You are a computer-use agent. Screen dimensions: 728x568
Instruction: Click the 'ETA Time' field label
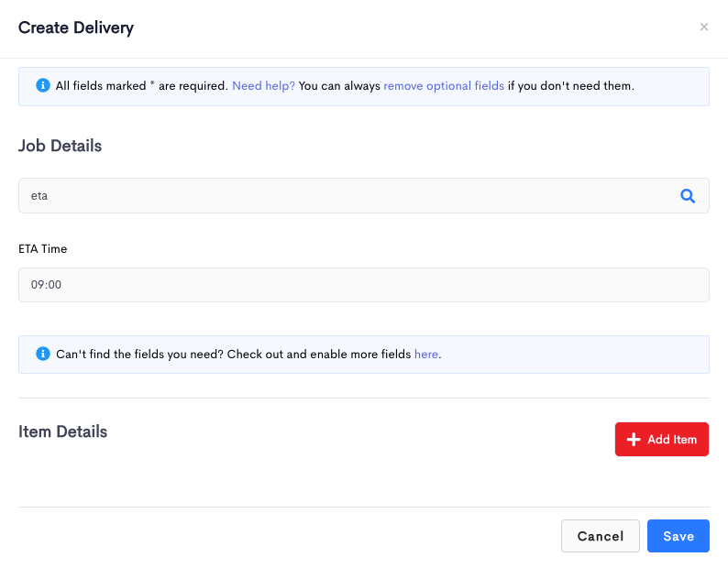tap(43, 249)
